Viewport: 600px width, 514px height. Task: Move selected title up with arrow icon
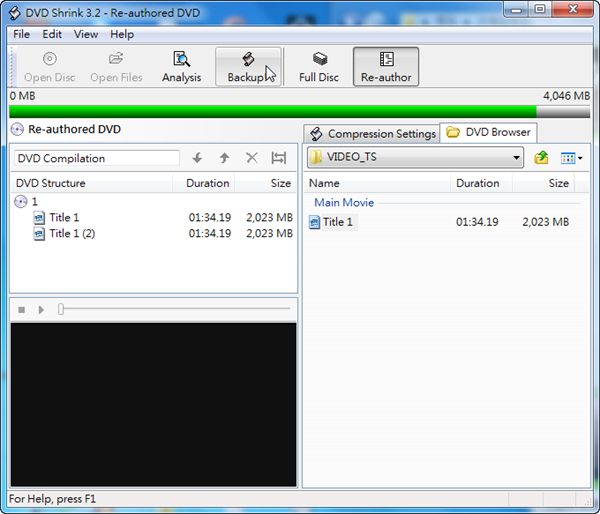tap(224, 158)
